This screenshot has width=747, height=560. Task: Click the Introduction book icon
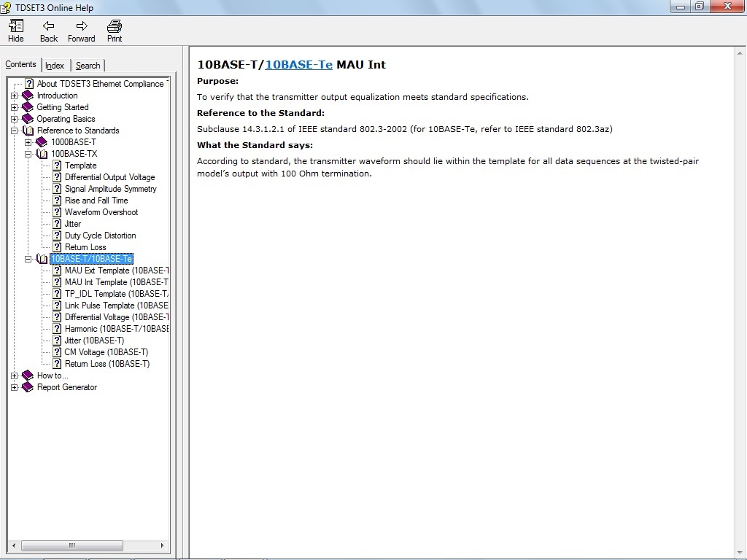click(x=28, y=96)
